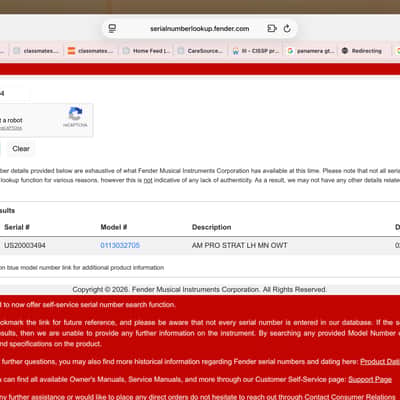Click the Description column header
The width and height of the screenshot is (400, 400).
pyautogui.click(x=211, y=227)
